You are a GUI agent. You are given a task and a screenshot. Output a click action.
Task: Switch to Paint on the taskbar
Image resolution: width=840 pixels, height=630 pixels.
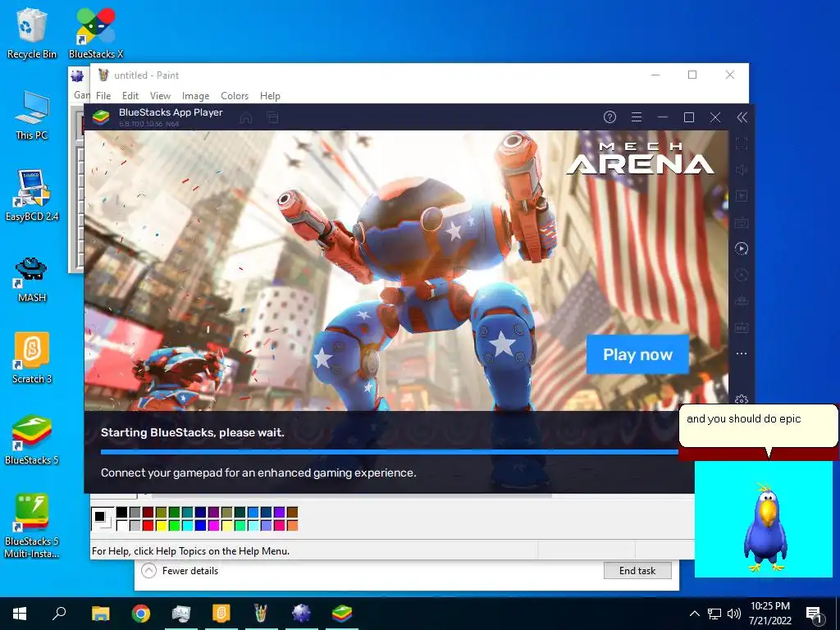261,614
